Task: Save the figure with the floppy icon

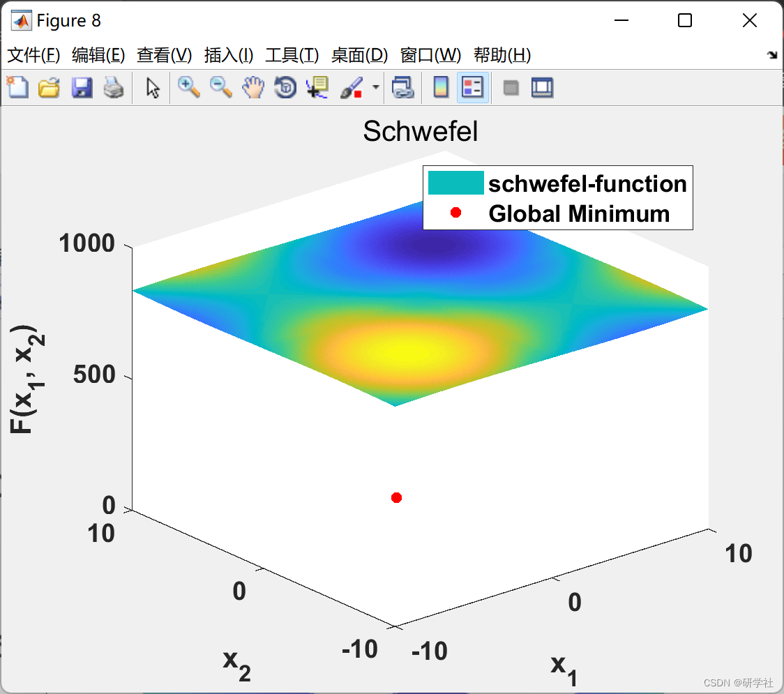Action: pos(82,87)
